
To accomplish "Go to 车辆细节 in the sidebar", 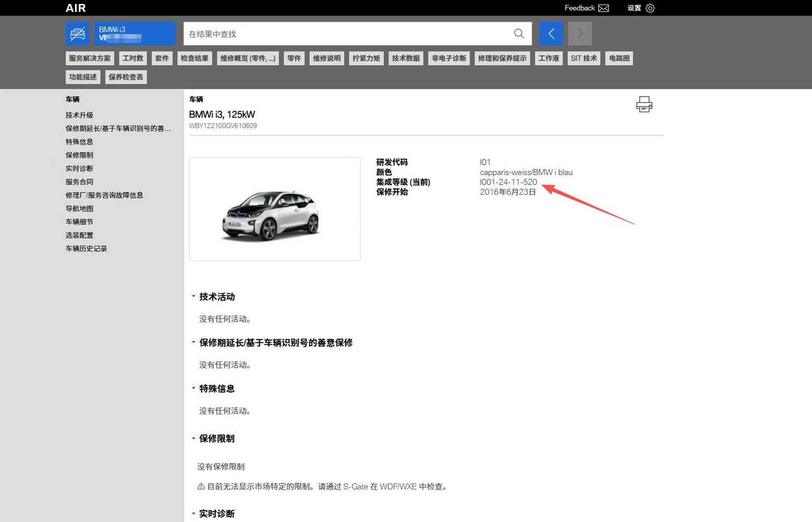I will 79,222.
